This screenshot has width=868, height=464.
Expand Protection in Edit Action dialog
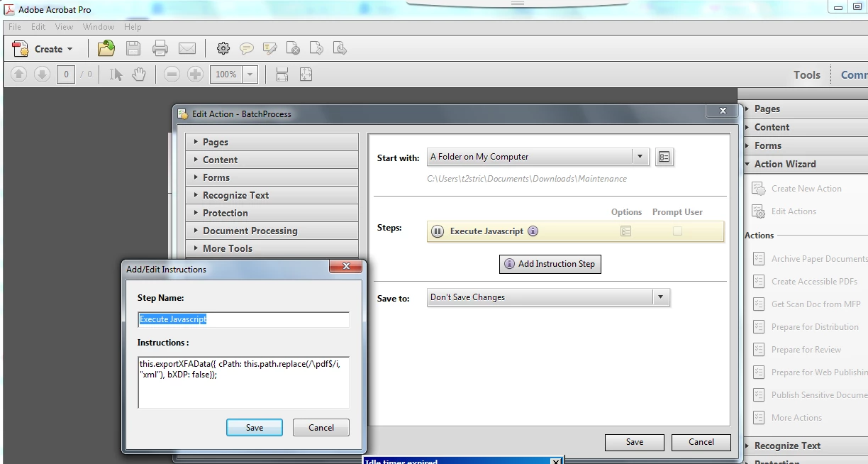[x=272, y=213]
